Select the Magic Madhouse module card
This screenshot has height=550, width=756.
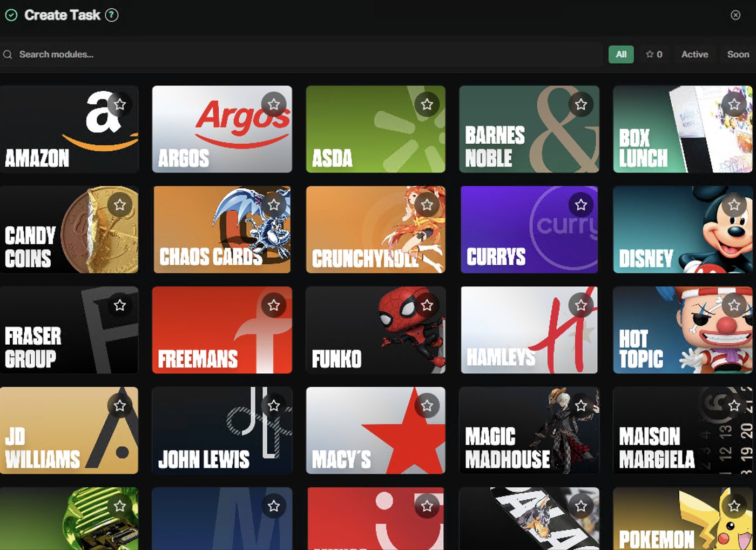[x=529, y=431]
